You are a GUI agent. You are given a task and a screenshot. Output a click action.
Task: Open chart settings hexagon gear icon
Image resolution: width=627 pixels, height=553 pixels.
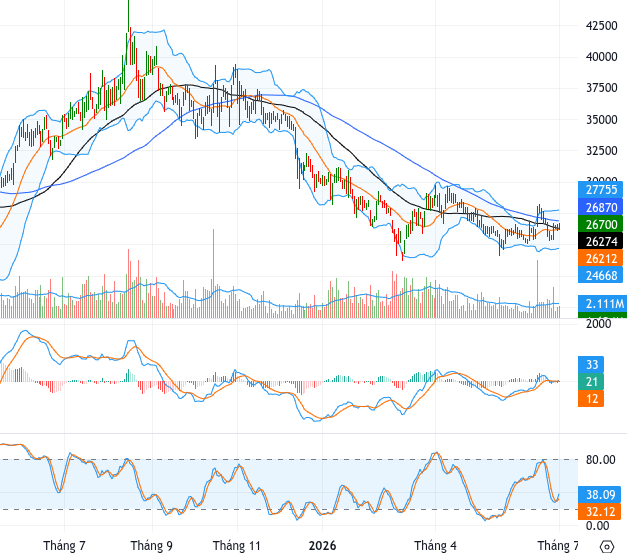(607, 546)
